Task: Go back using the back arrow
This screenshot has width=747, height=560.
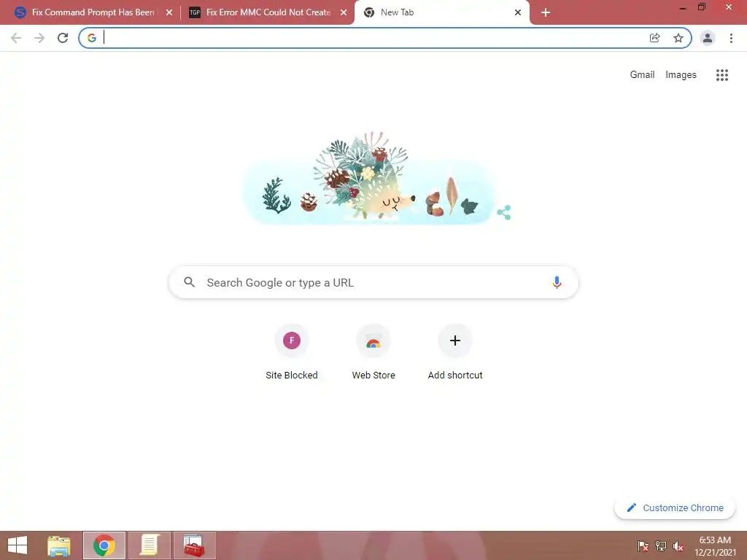Action: click(x=16, y=38)
